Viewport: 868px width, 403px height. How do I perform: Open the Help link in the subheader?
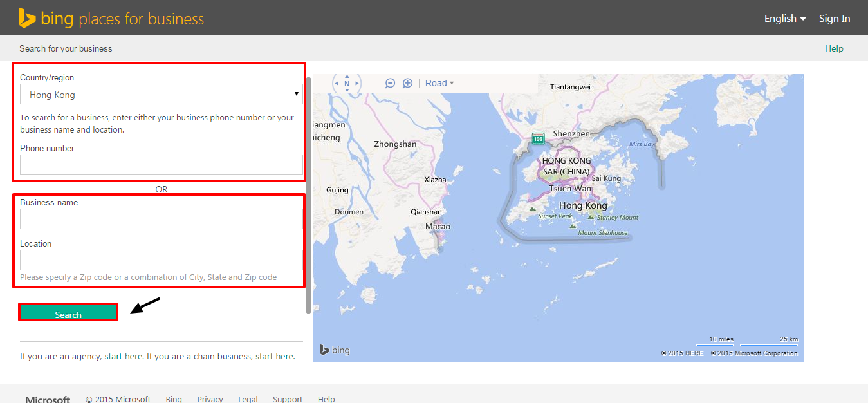click(834, 48)
